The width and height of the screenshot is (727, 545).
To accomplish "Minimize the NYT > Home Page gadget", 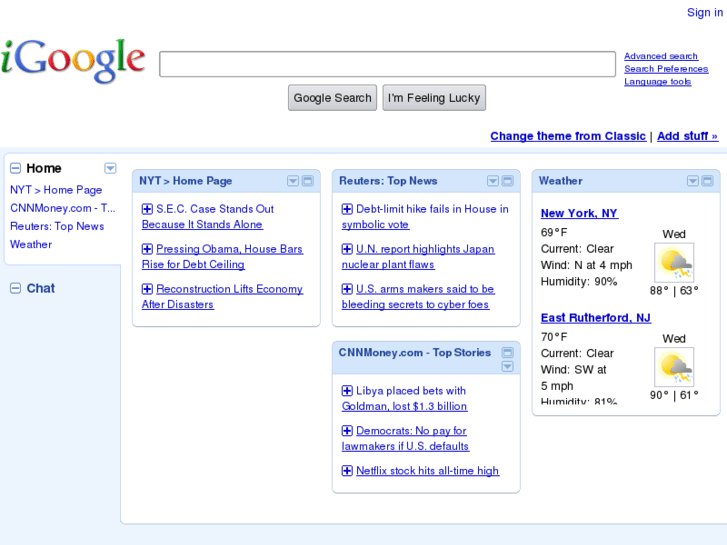I will pyautogui.click(x=308, y=181).
